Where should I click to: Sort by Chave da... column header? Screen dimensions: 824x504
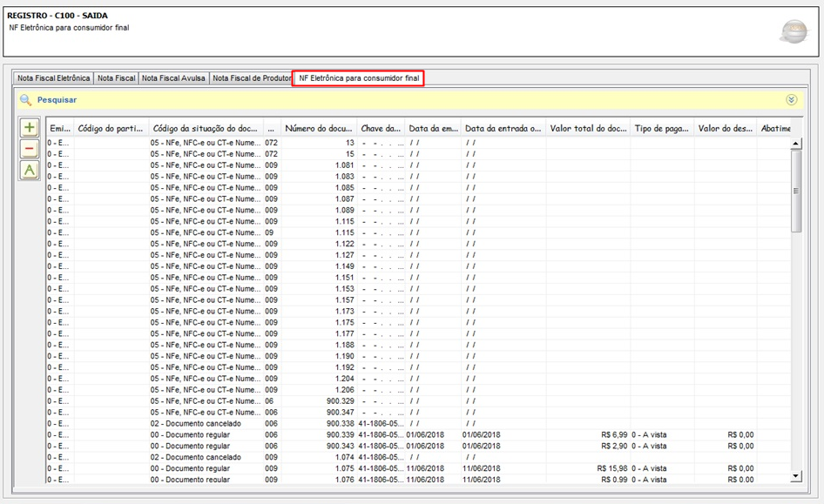[381, 128]
